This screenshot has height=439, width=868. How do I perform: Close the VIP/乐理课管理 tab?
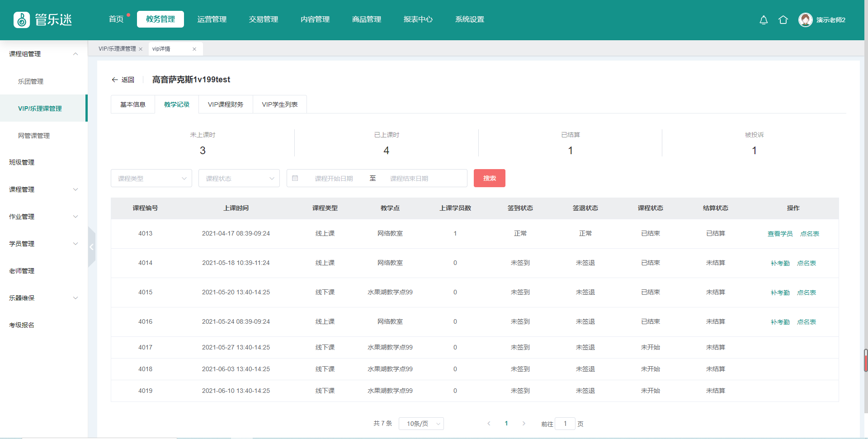141,49
